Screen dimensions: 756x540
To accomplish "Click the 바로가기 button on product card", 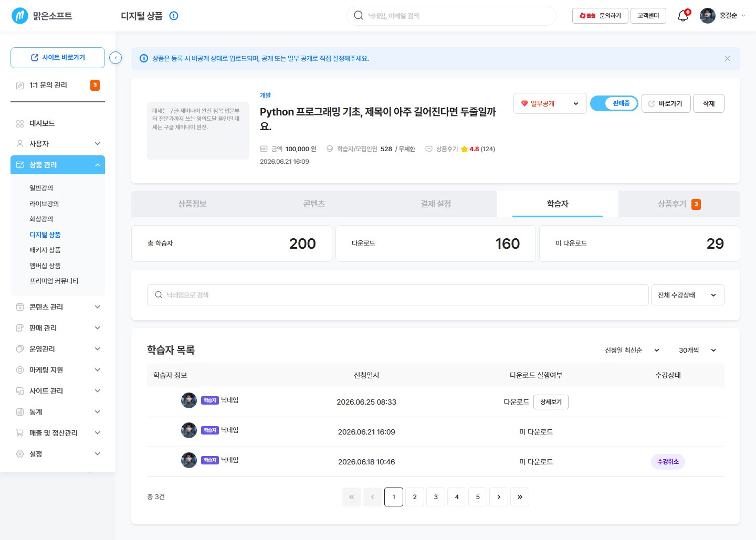I will (x=666, y=103).
